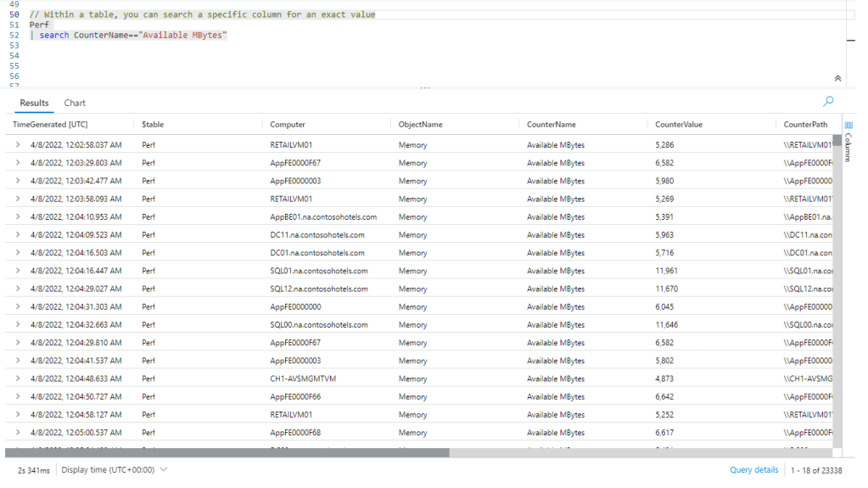This screenshot has height=488, width=868.
Task: Click the vertical scrollbar of results table
Action: click(837, 255)
